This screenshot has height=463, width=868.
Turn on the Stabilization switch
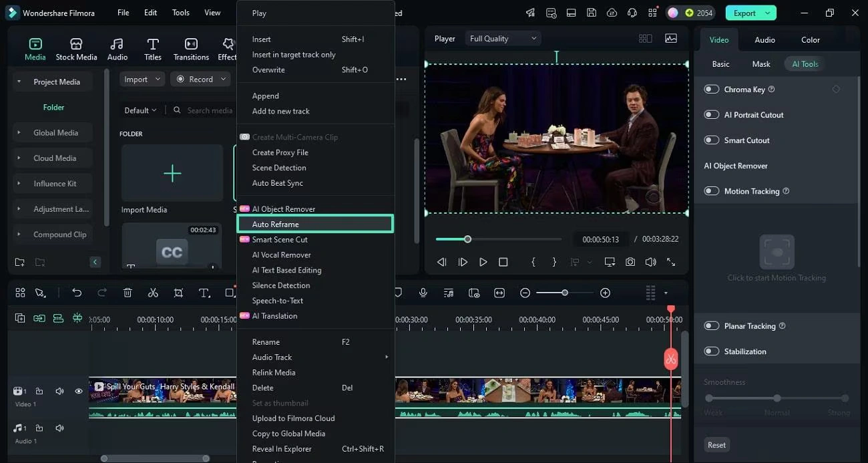click(712, 351)
